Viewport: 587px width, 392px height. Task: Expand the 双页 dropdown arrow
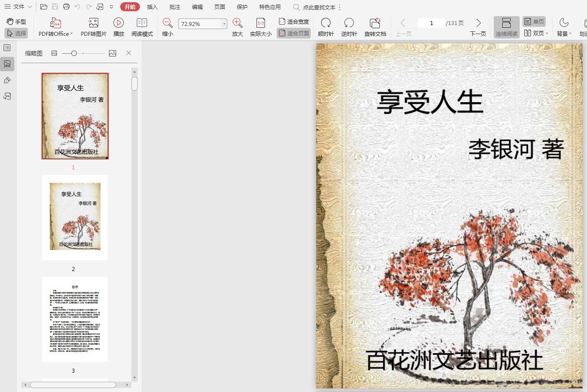click(x=547, y=34)
